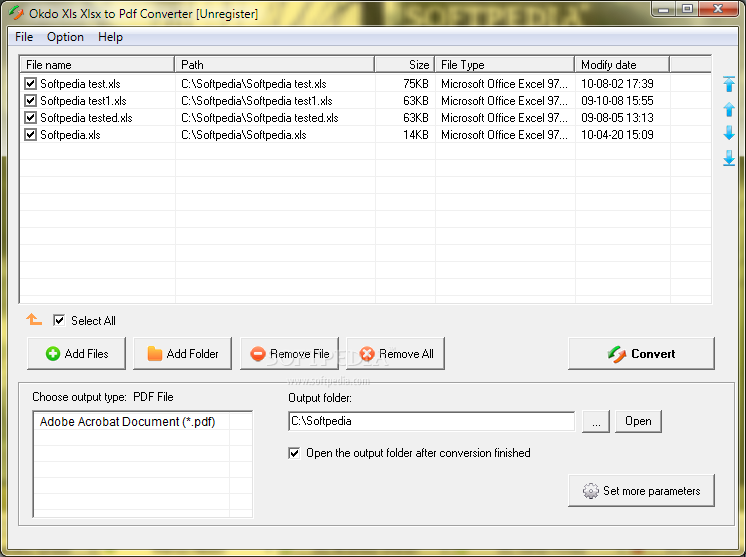Image resolution: width=746 pixels, height=557 pixels.
Task: Open the File menu
Action: tap(24, 37)
